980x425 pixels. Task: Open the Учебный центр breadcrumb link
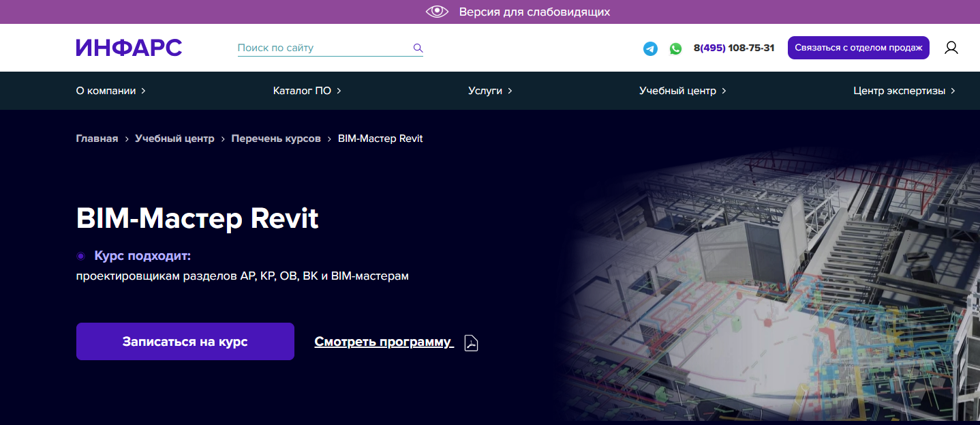(x=174, y=138)
